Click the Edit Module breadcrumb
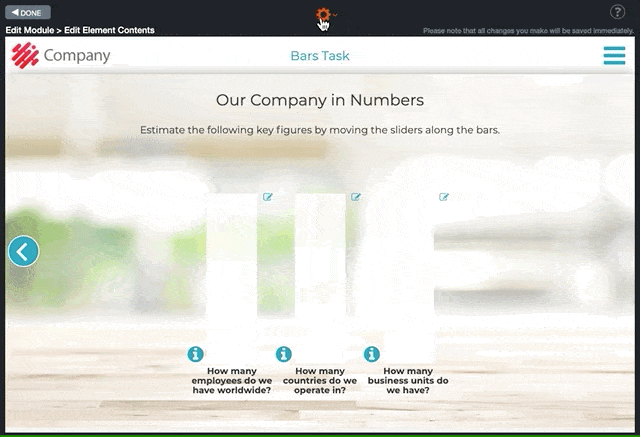This screenshot has width=640, height=437. [x=30, y=30]
